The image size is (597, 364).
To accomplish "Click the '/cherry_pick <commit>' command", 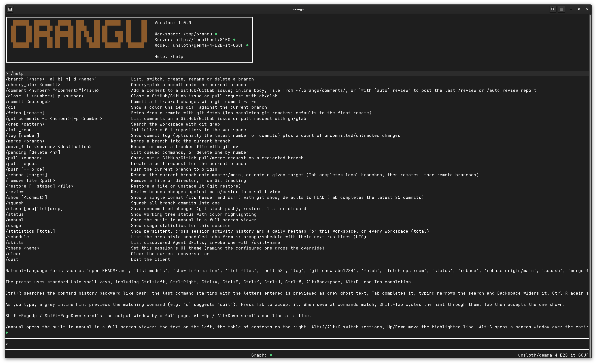I will coord(33,85).
